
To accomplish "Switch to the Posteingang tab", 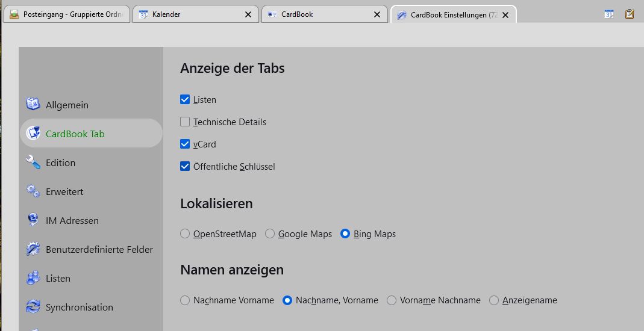I will 67,14.
